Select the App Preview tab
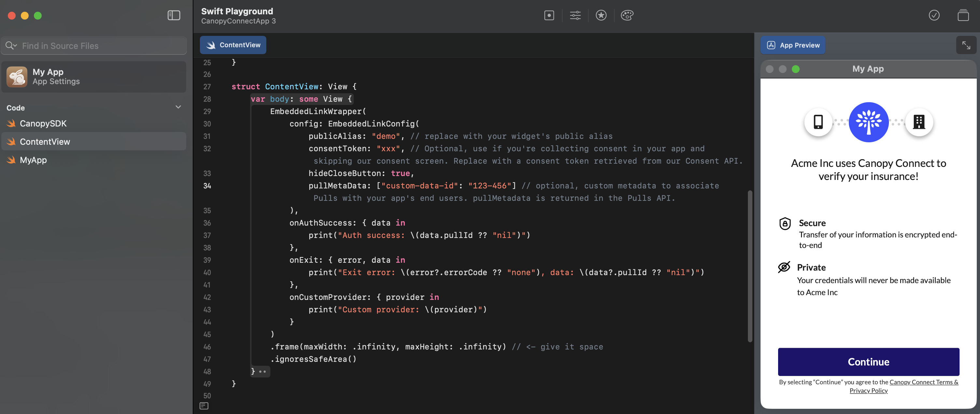 (x=793, y=45)
